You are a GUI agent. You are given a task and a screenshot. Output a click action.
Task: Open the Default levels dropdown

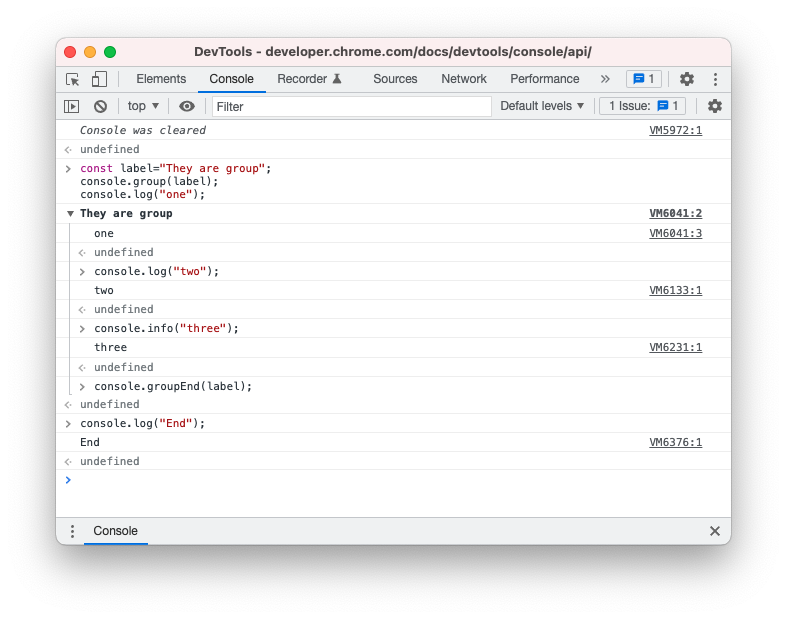pyautogui.click(x=542, y=106)
